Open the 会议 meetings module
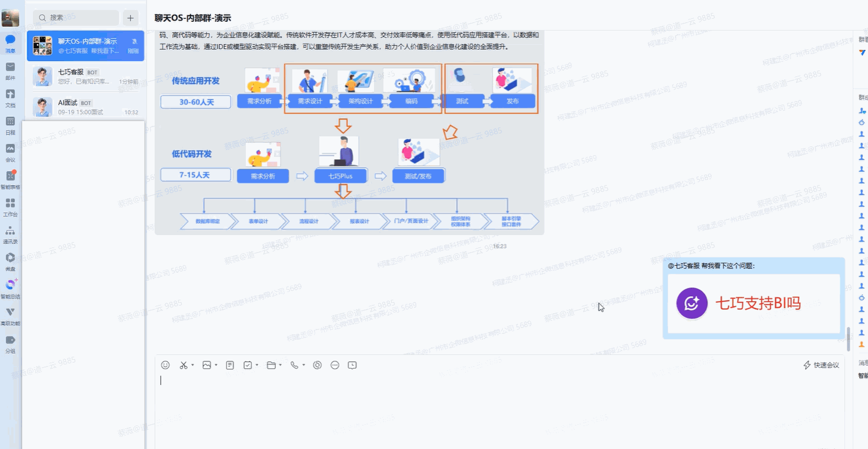Screen dimensions: 868x449 [x=10, y=152]
